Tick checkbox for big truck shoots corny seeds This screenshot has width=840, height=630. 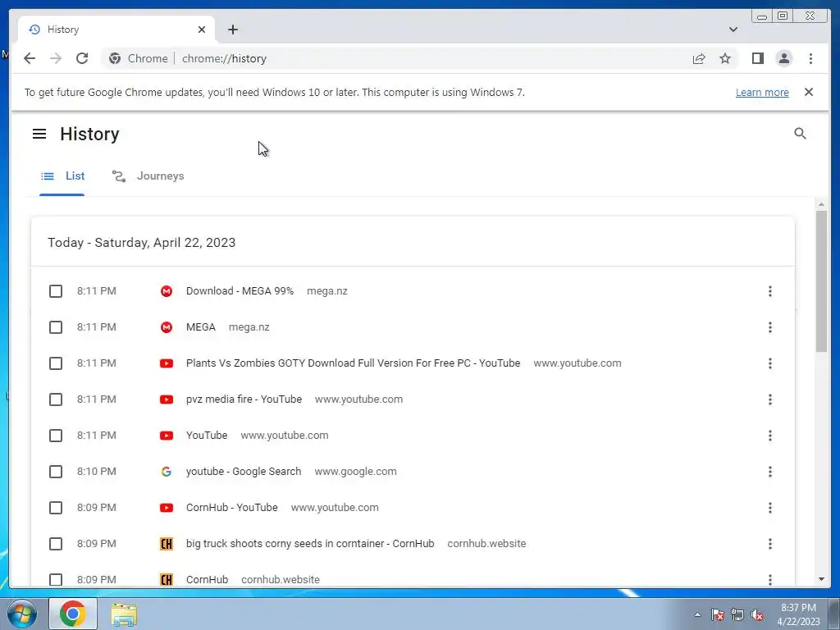(x=56, y=544)
